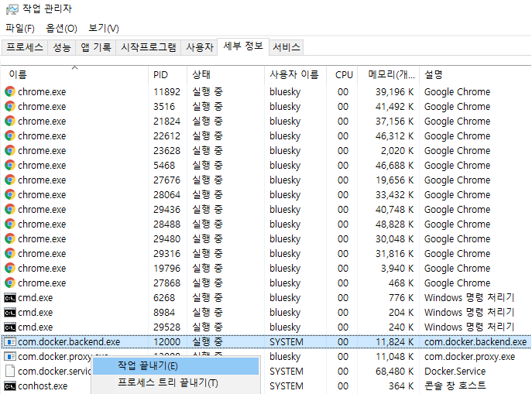Click the com.docker.proxy process icon
532x394 pixels.
click(10, 356)
